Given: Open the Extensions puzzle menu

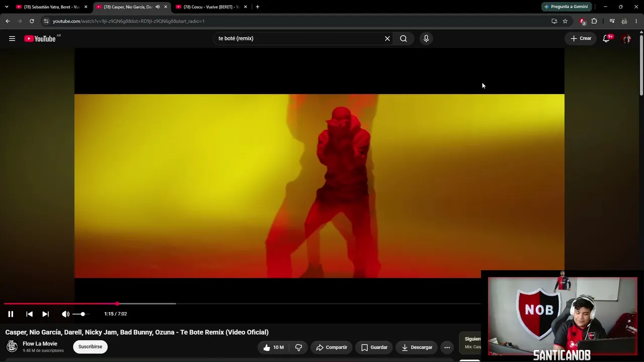Looking at the screenshot, I should (x=594, y=21).
